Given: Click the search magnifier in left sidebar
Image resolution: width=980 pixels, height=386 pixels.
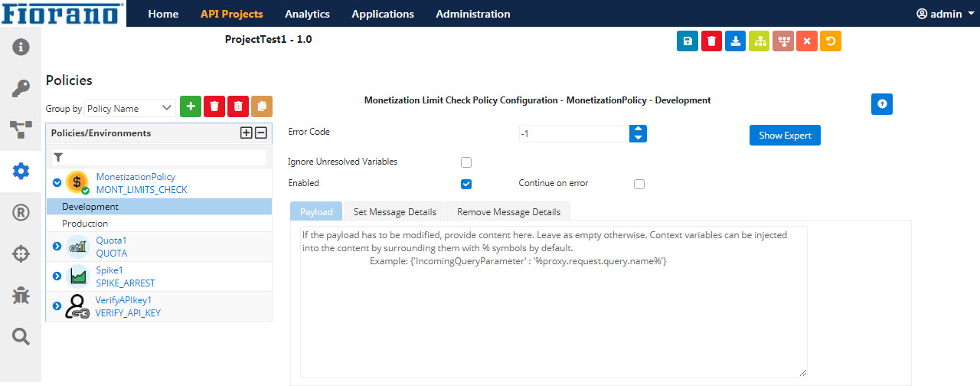Looking at the screenshot, I should coord(21,335).
